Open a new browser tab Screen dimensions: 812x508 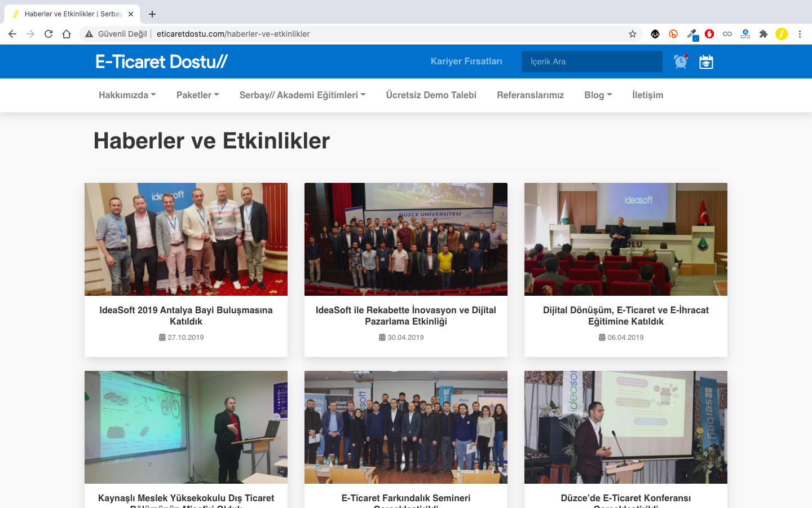click(x=152, y=14)
